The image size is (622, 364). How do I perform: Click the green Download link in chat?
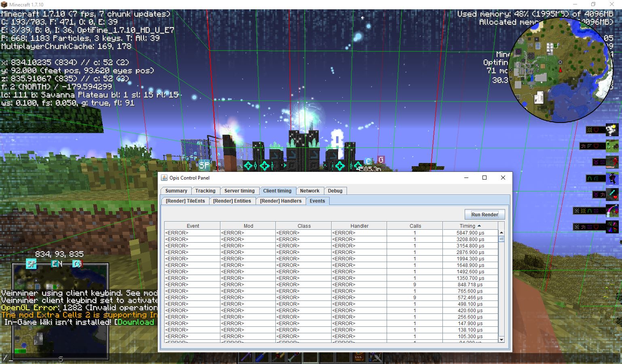tap(136, 322)
